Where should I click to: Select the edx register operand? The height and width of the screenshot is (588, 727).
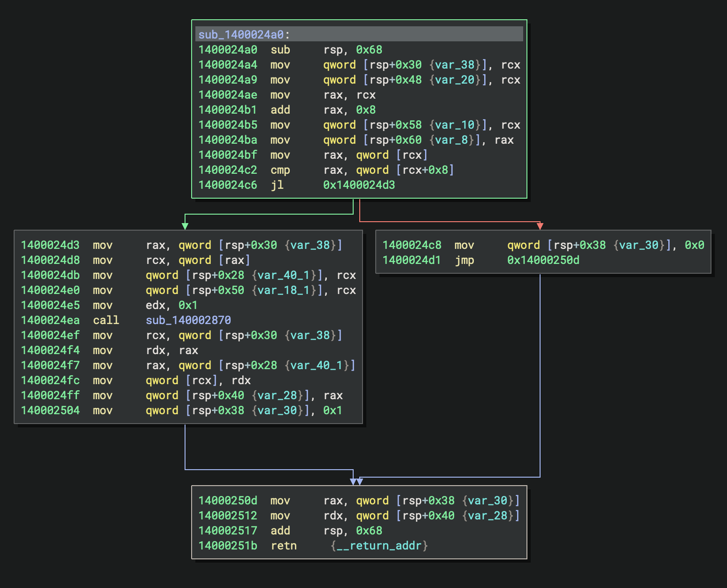155,305
